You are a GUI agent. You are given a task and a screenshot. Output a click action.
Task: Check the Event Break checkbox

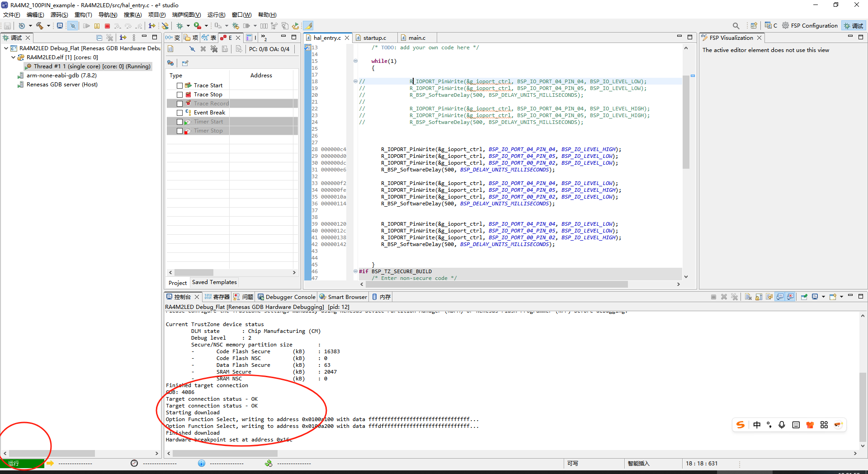(x=179, y=113)
